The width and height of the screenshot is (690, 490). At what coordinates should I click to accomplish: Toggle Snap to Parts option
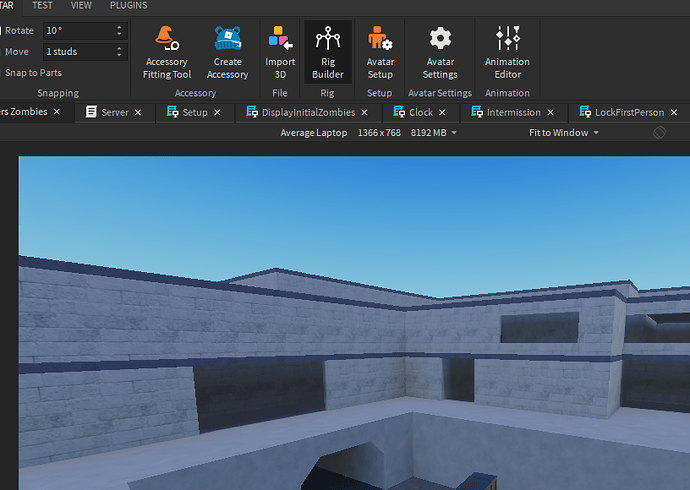pos(31,73)
